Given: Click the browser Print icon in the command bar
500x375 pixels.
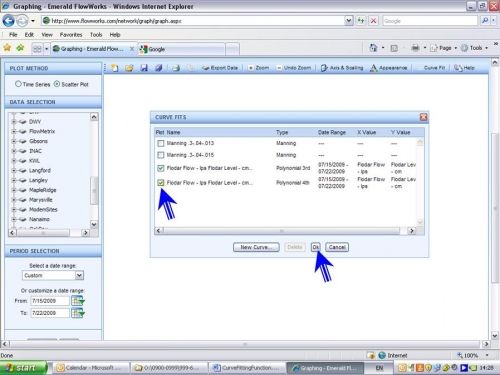Looking at the screenshot, I should [x=415, y=48].
